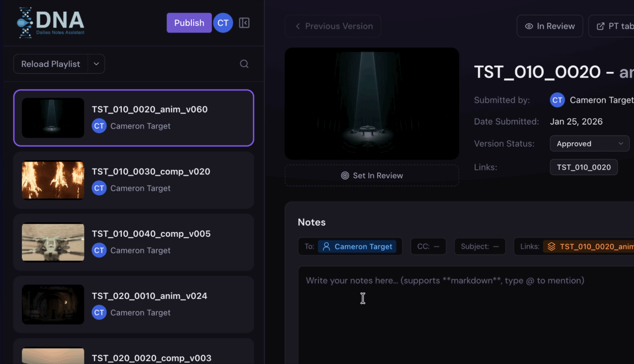634x364 pixels.
Task: Click Cameron Target name under TST_010_0020_anim_v060
Action: tap(140, 126)
